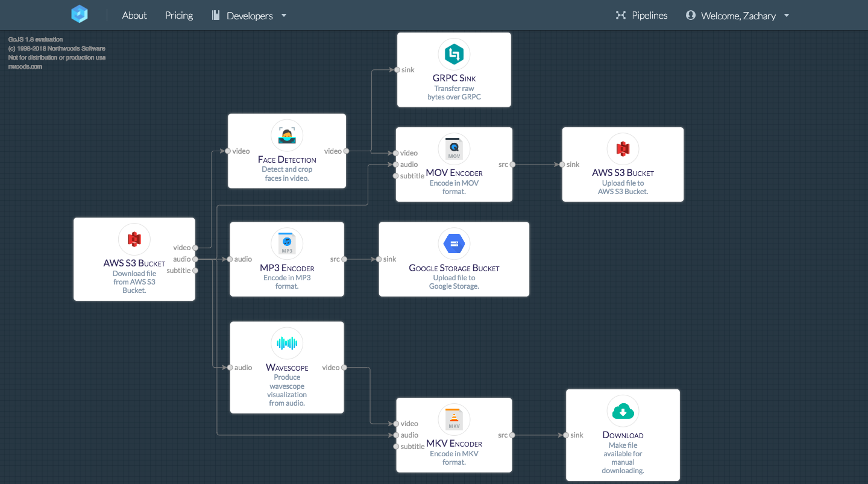Click the audio input port on MOV Encoder
Image resolution: width=868 pixels, height=484 pixels.
pyautogui.click(x=395, y=165)
